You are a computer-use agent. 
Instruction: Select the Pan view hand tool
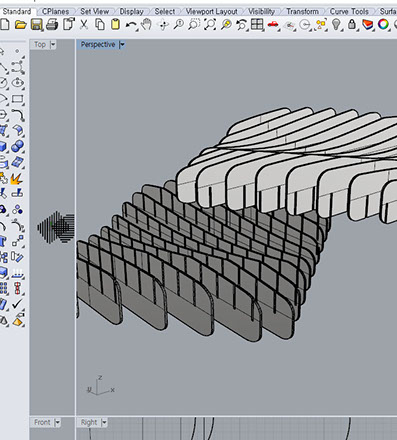pyautogui.click(x=147, y=25)
